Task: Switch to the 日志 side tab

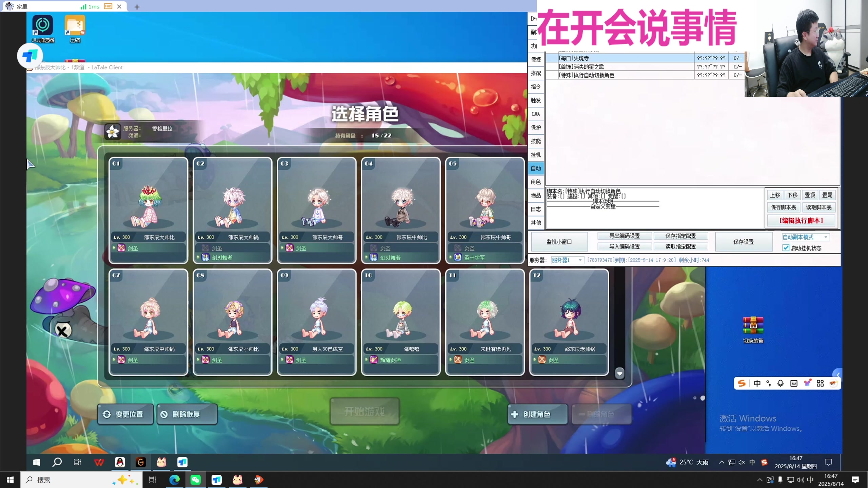Action: 536,209
